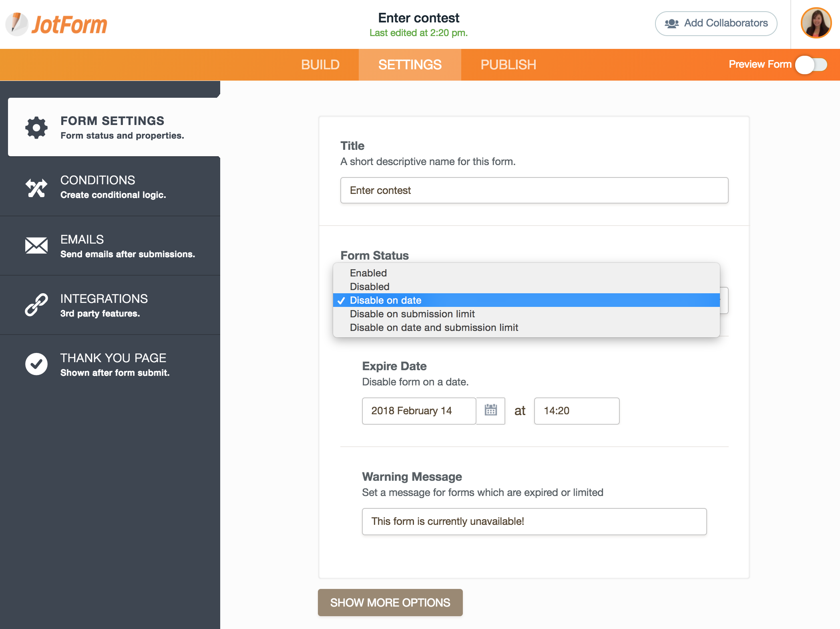Switch to the BUILD tab
This screenshot has height=629, width=840.
(320, 65)
